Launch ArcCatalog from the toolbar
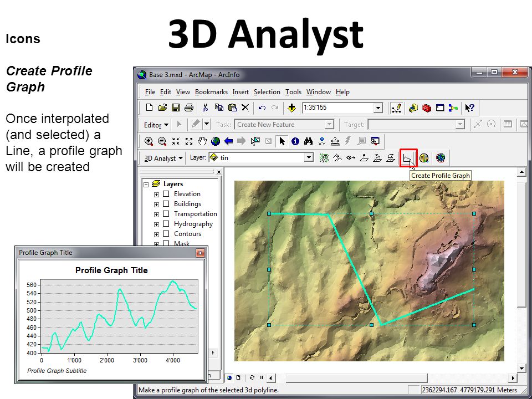 tap(413, 108)
